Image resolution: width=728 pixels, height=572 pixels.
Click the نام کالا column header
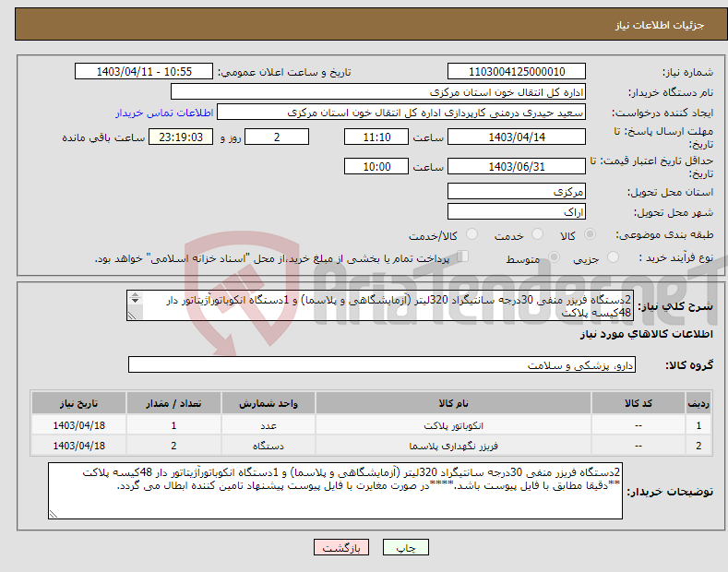pos(453,403)
